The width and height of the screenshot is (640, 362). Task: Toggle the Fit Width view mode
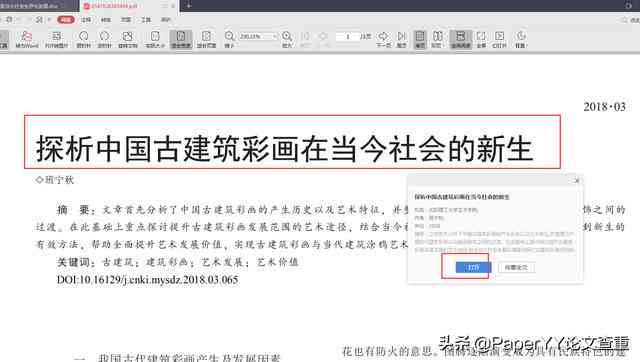(181, 40)
